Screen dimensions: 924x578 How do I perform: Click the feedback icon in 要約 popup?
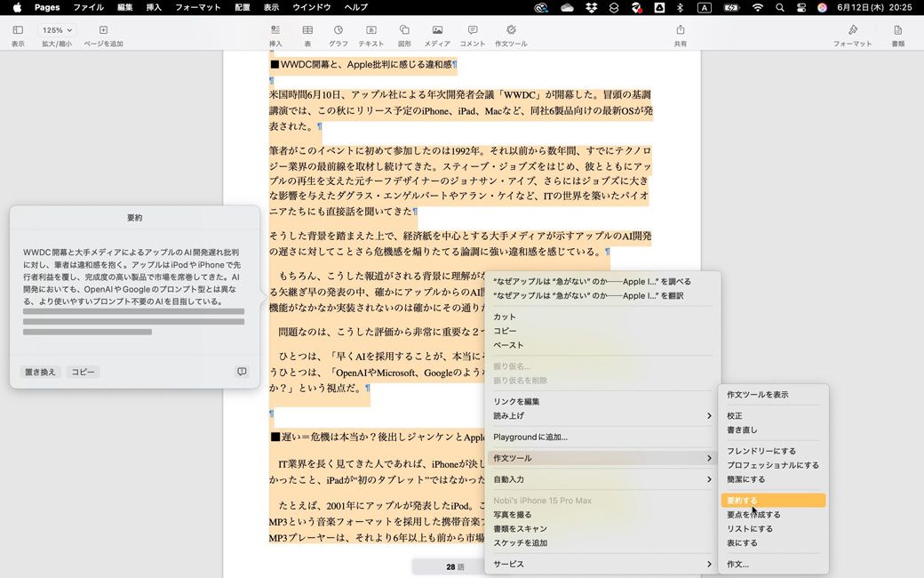pos(242,372)
